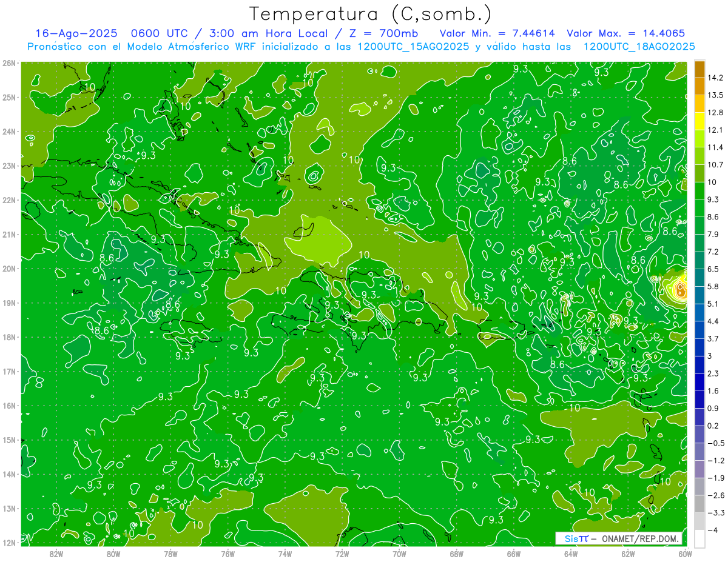Viewport: 728px width, 562px height.
Task: Click the 12N latitude label
Action: pyautogui.click(x=9, y=543)
